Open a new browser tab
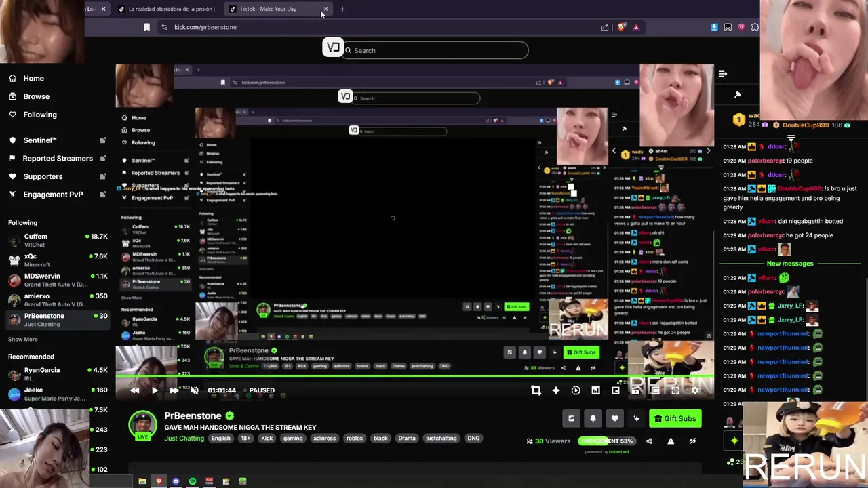868x488 pixels. point(342,9)
